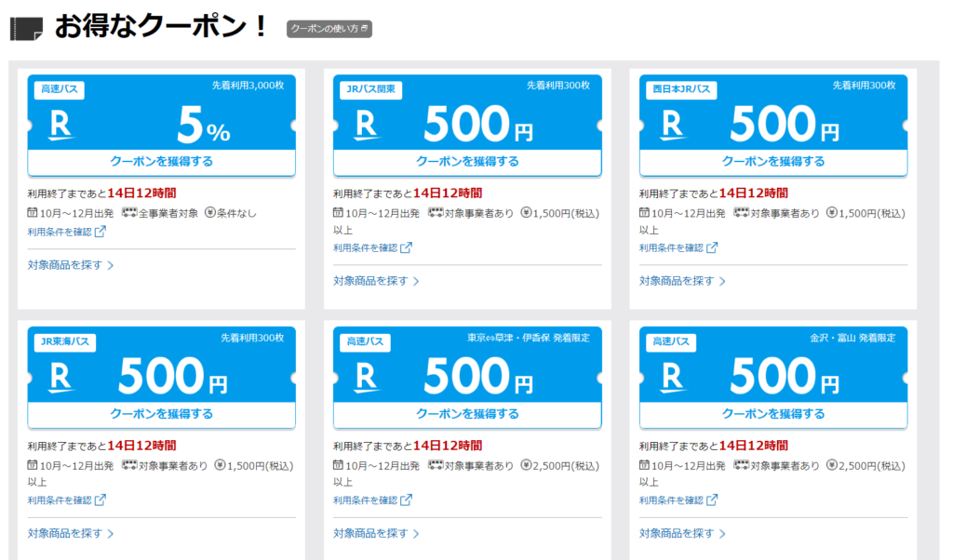Find 対象商品を探す for 金沢・富山 coupon
This screenshot has width=953, height=560.
coord(682,533)
